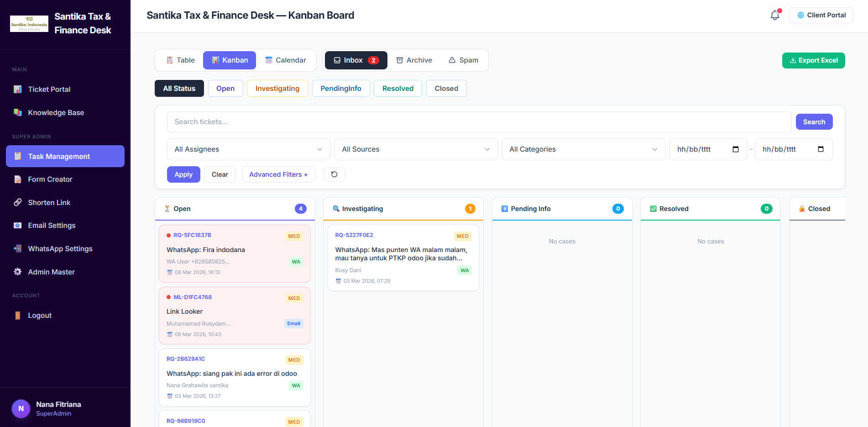The image size is (868, 427).
Task: Switch to the Calendar view tab
Action: coord(286,60)
